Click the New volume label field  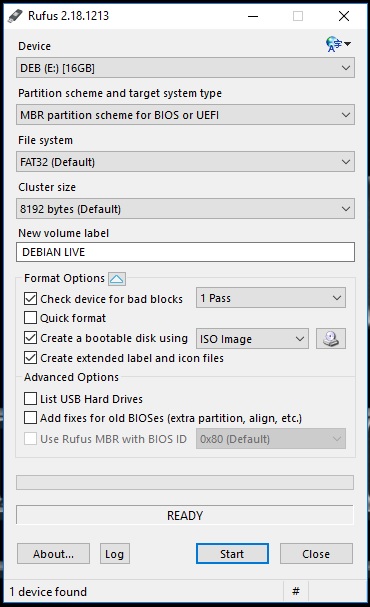(185, 252)
